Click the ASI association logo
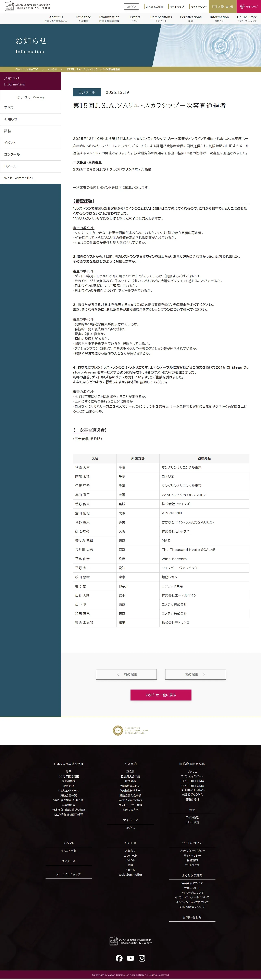This screenshot has height=980, width=261. coord(130,730)
